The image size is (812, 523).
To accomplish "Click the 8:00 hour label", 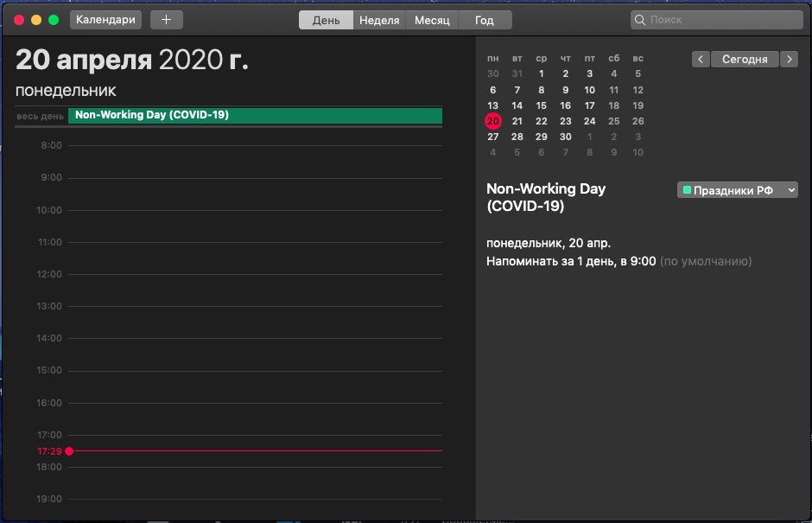I will (x=51, y=145).
